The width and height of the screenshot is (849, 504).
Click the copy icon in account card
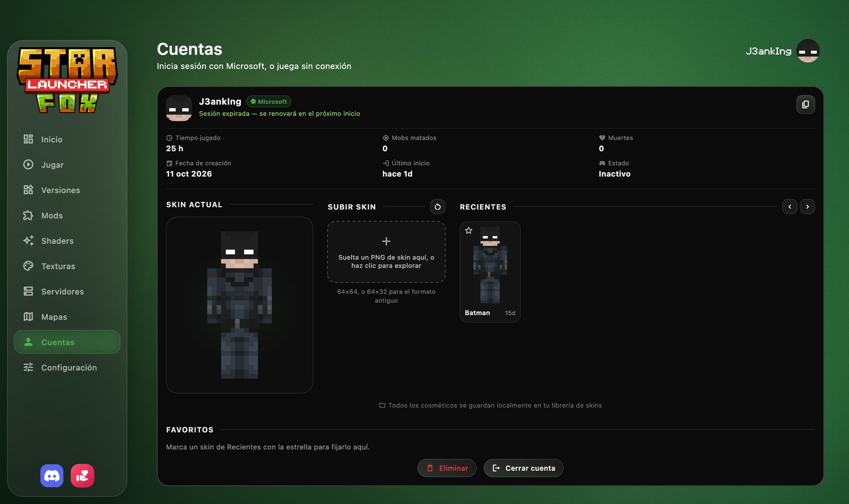[x=805, y=105]
